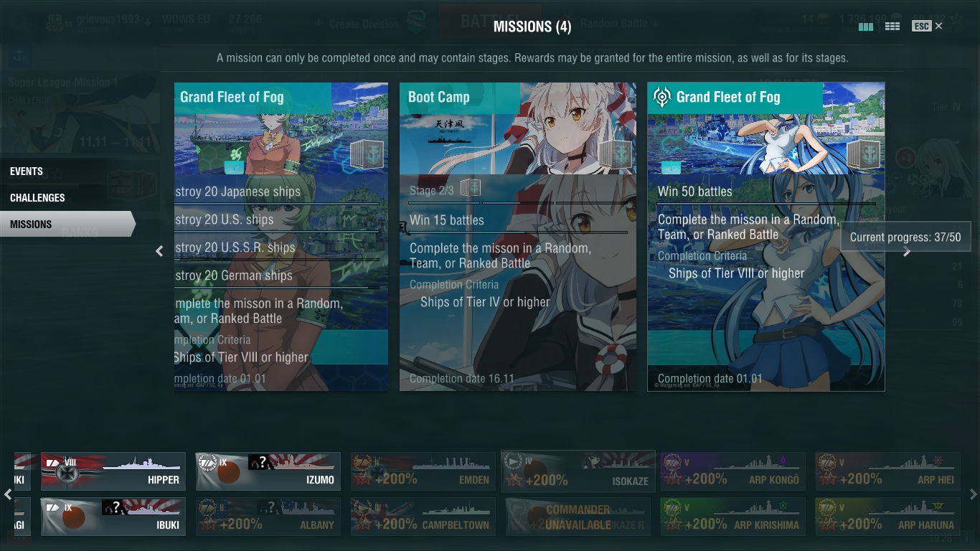The image size is (980, 551).
Task: Click Win 15 battles progress bar
Action: (518, 232)
